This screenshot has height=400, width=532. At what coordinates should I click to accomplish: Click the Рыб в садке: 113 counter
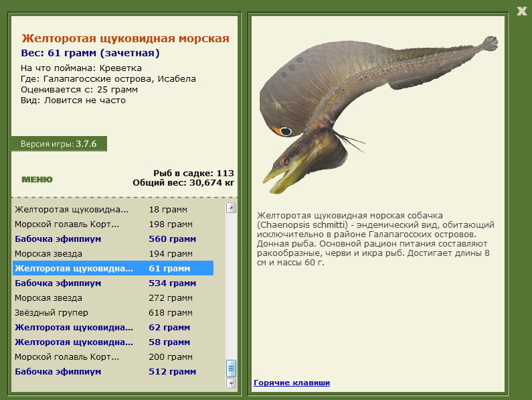pos(193,174)
